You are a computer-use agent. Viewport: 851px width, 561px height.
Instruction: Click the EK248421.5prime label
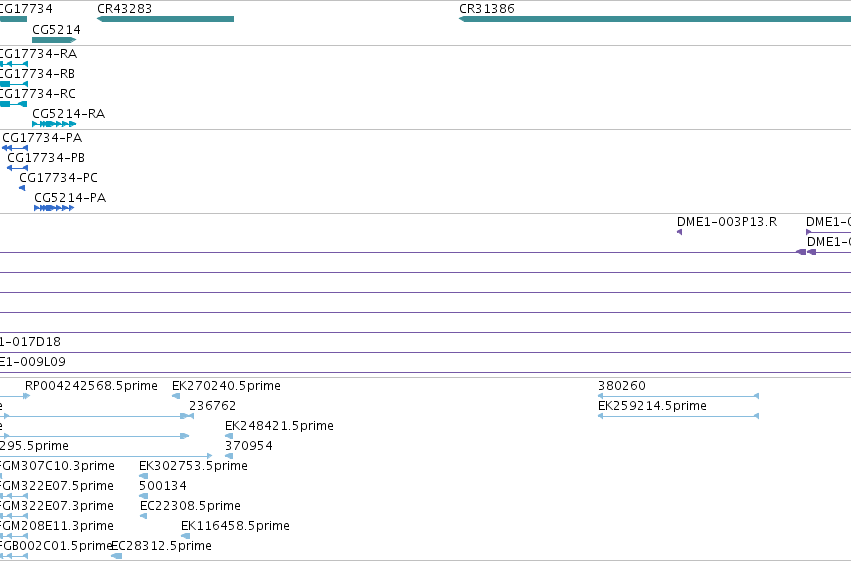(280, 426)
